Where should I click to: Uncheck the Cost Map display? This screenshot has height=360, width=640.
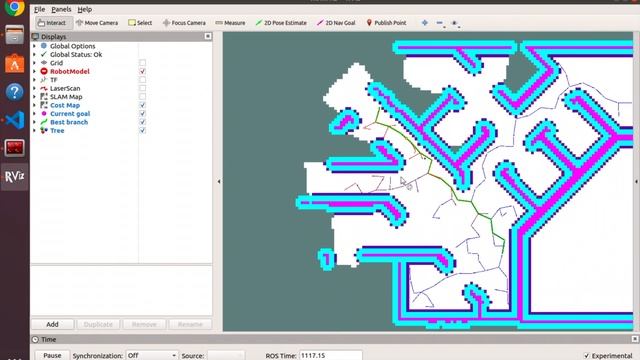[x=142, y=105]
